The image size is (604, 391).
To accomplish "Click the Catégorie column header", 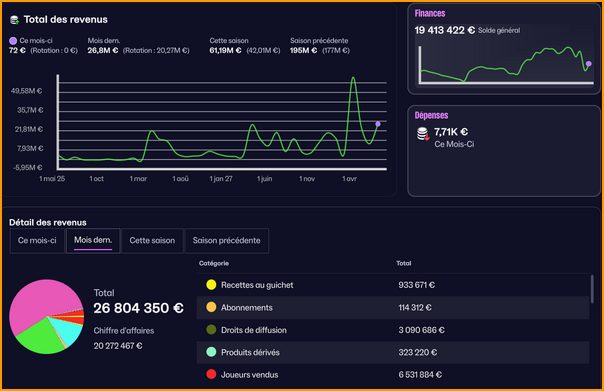I will 214,263.
